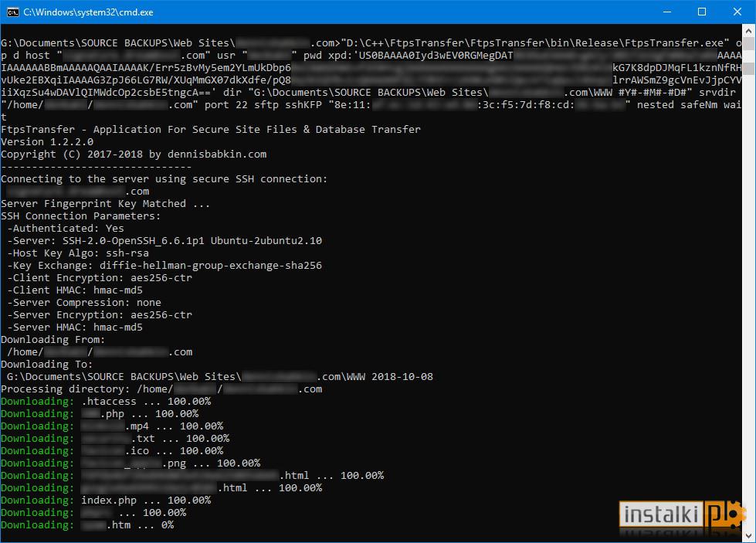The height and width of the screenshot is (543, 756).
Task: Click the download line for the .txt file
Action: click(x=115, y=439)
